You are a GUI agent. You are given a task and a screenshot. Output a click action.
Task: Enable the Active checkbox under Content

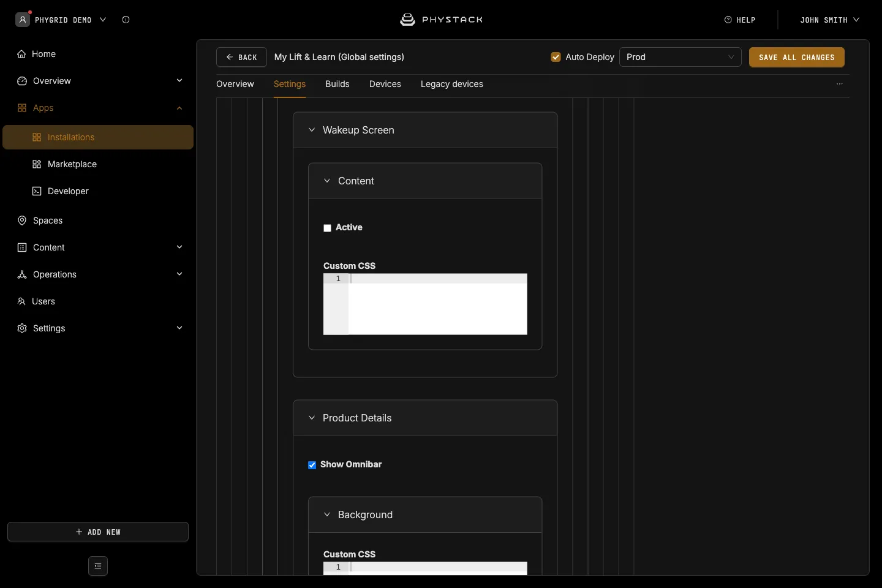click(328, 228)
